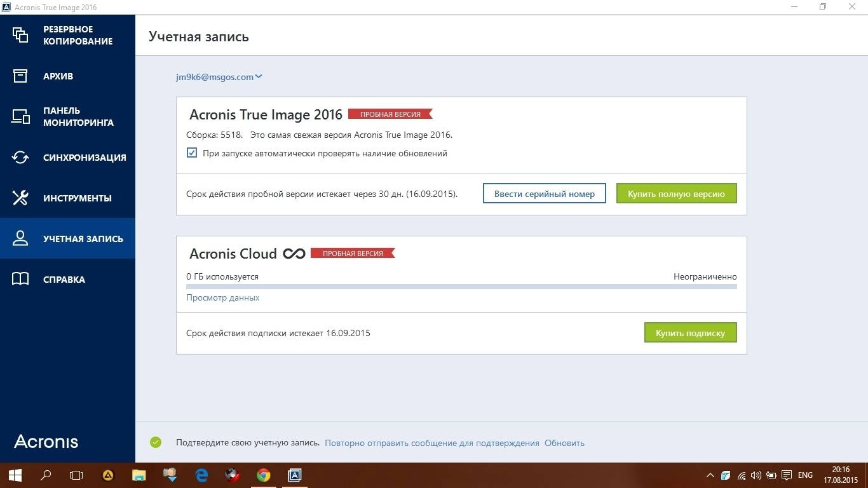Click the Acronis app icon in title bar
This screenshot has height=488, width=868.
coord(6,7)
